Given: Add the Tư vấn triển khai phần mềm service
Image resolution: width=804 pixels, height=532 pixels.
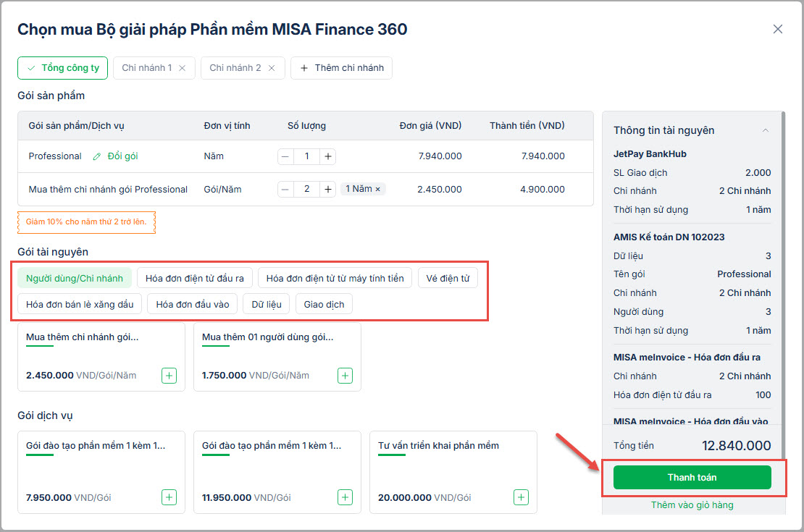Looking at the screenshot, I should pyautogui.click(x=521, y=497).
